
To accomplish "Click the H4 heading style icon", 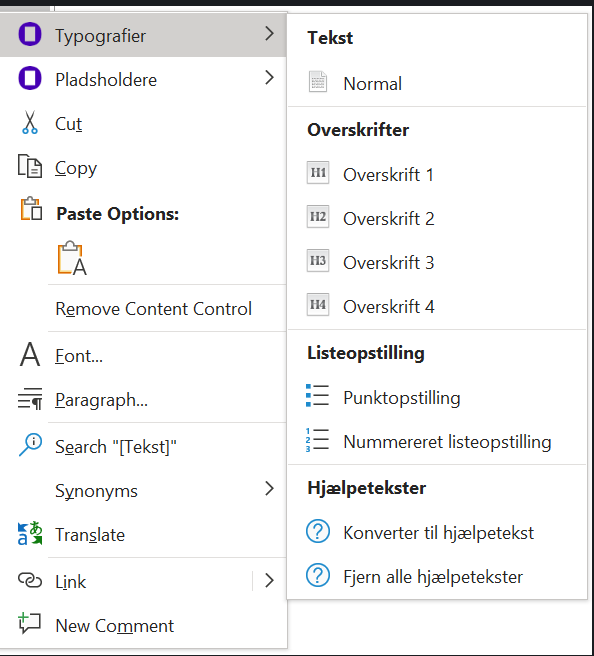I will tap(318, 305).
